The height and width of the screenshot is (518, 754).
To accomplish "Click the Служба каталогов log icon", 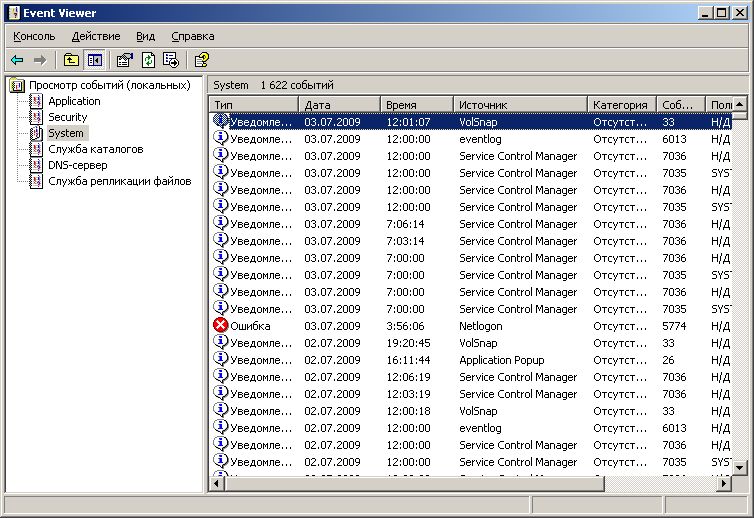I will coord(36,149).
